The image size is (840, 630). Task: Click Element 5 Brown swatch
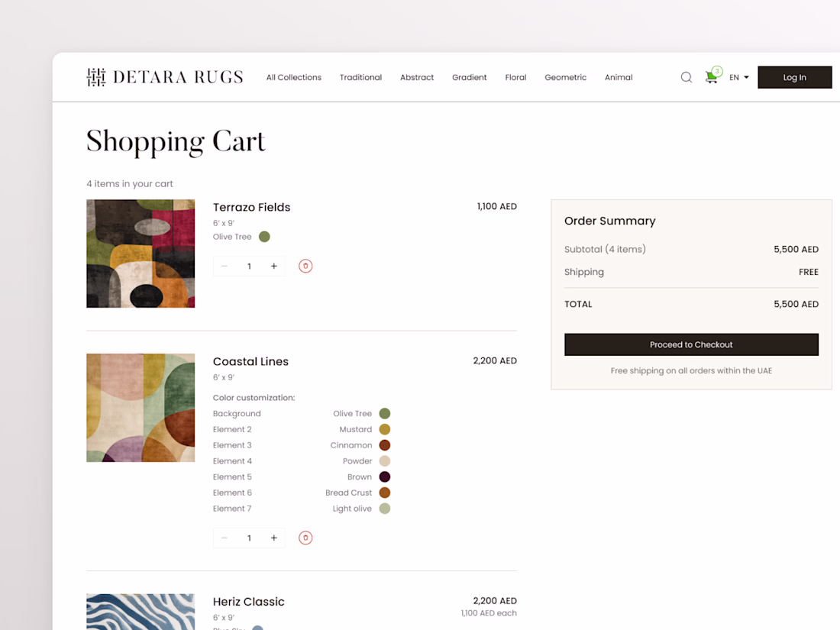point(385,477)
